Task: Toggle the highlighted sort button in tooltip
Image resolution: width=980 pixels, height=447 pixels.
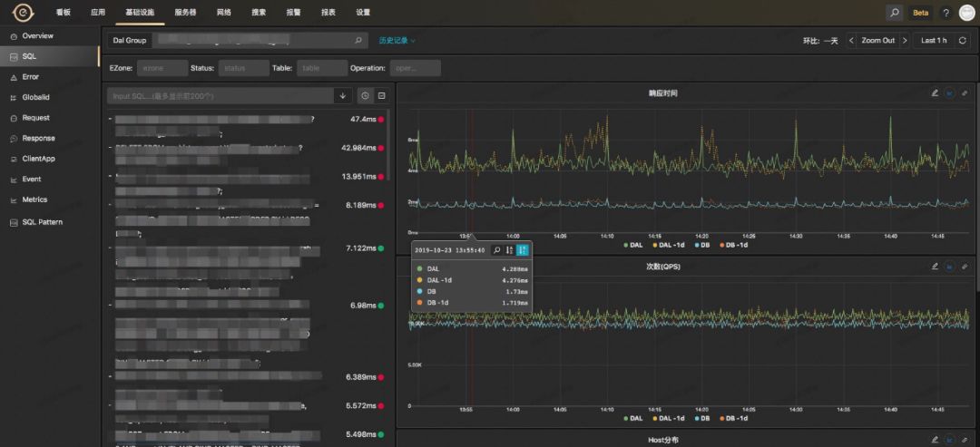Action: click(523, 249)
